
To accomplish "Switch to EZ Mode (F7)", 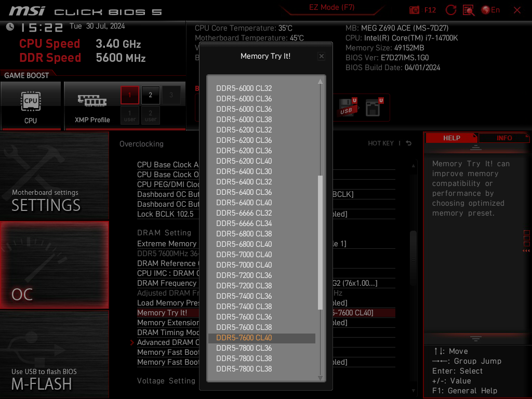I will [331, 7].
